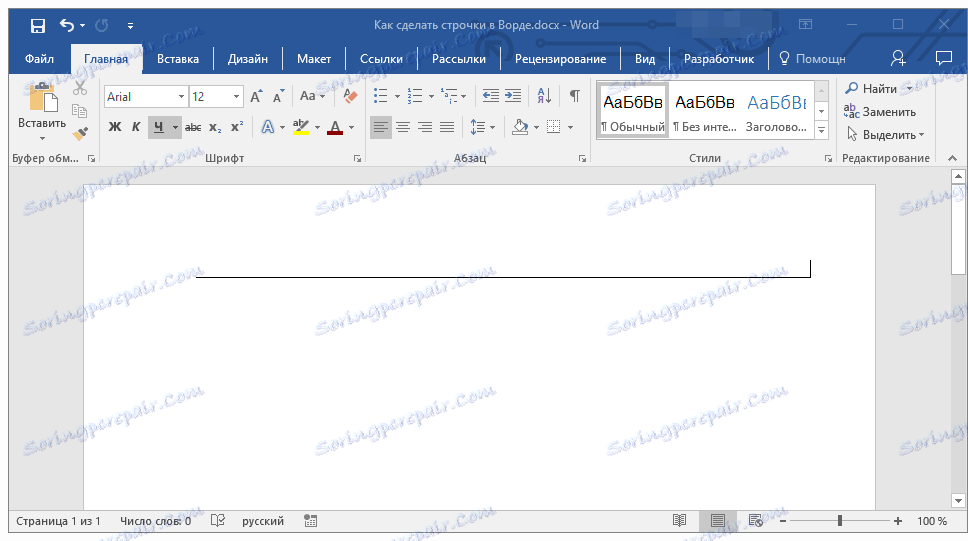
Task: Click the Sort А-Я icon
Action: 544,96
